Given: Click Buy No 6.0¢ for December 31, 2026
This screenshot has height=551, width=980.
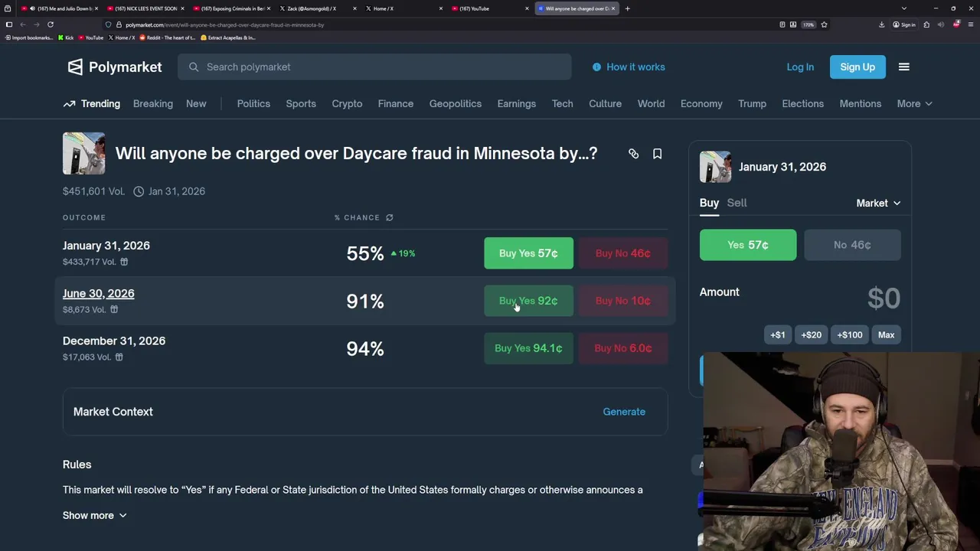Looking at the screenshot, I should point(623,348).
